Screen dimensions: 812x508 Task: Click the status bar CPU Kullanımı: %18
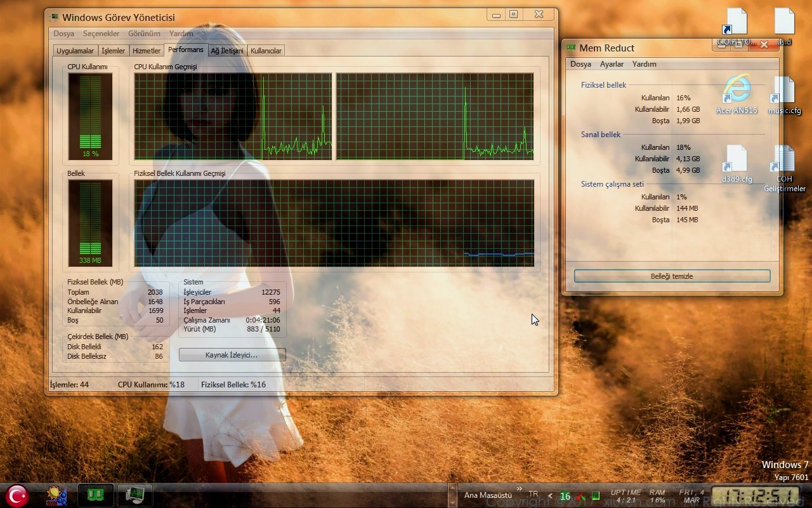point(151,384)
